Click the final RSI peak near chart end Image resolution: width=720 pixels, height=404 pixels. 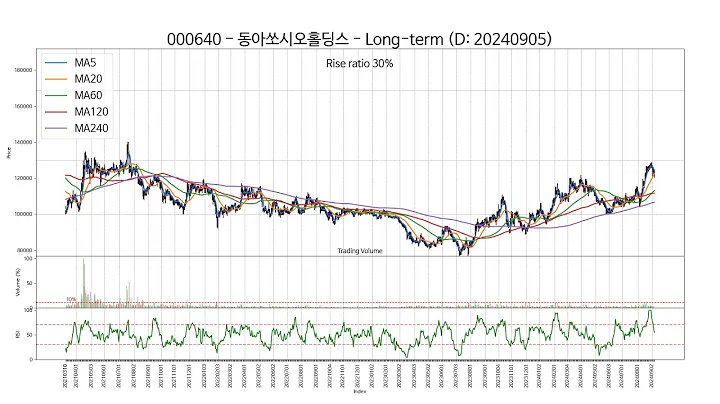650,311
